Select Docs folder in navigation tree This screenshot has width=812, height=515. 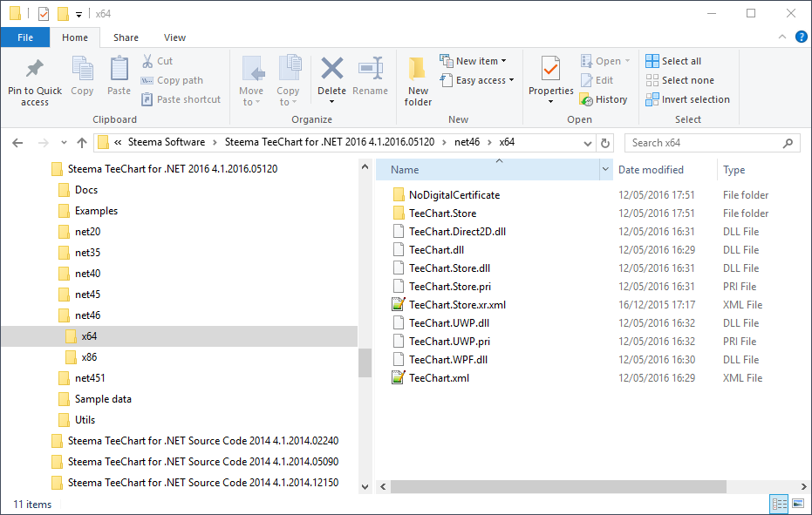(86, 190)
